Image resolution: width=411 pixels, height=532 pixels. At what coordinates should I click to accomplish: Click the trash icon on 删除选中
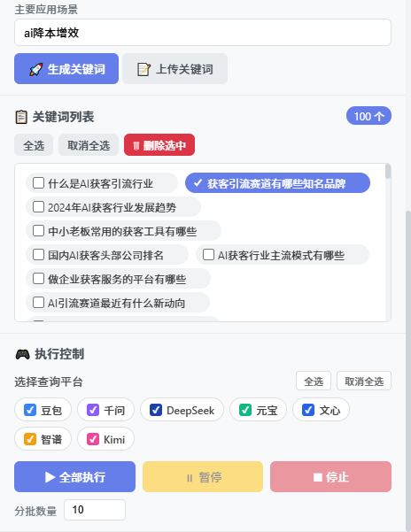(x=136, y=146)
